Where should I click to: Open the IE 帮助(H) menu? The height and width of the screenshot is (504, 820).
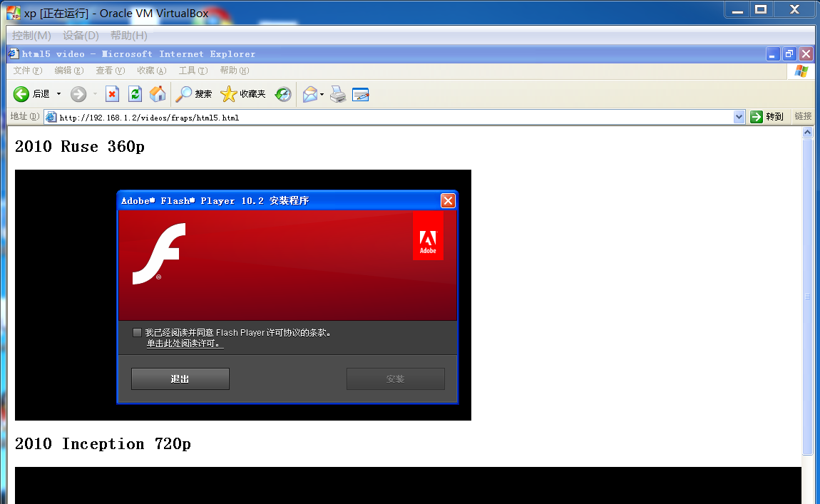pos(235,71)
